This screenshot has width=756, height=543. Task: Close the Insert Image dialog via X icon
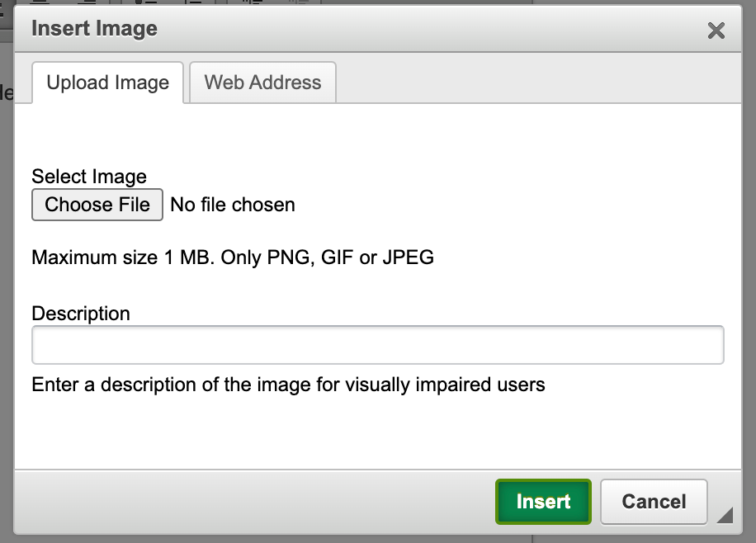point(716,31)
